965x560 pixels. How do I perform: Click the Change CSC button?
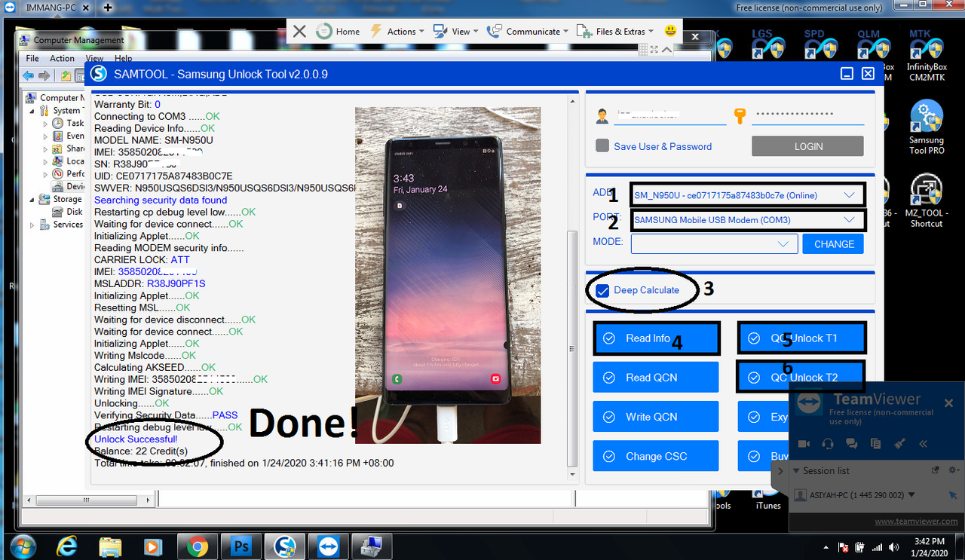[x=656, y=456]
